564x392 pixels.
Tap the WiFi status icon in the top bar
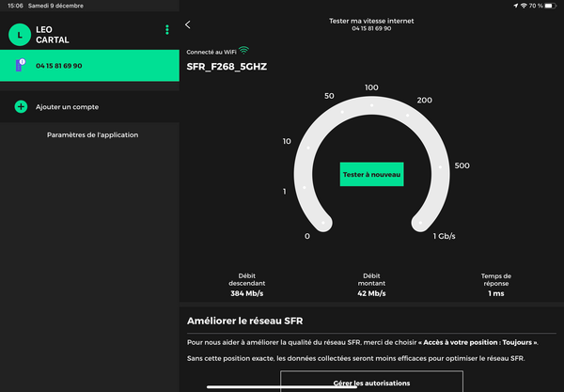coord(524,6)
